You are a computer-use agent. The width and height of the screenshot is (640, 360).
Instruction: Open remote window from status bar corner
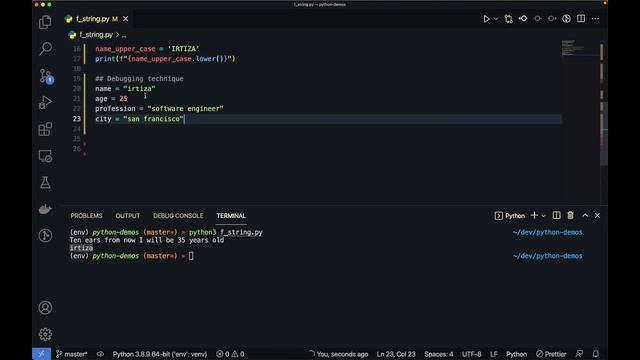(x=41, y=354)
